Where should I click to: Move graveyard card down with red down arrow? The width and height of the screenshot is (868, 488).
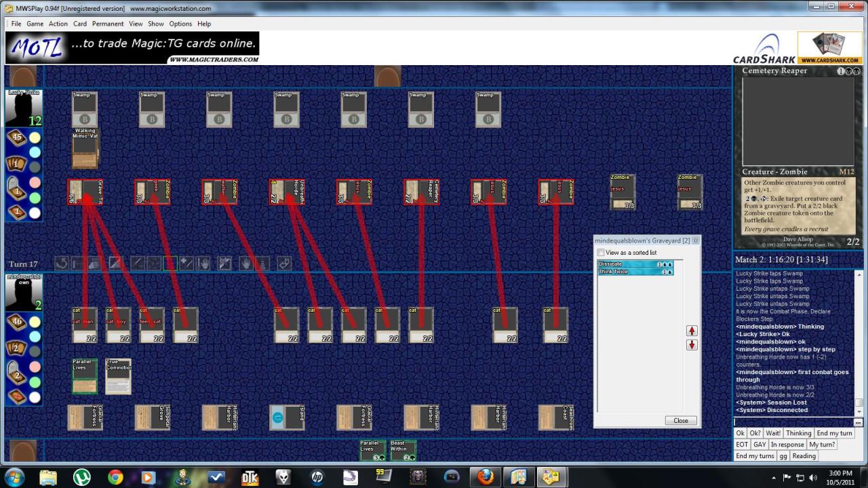692,345
